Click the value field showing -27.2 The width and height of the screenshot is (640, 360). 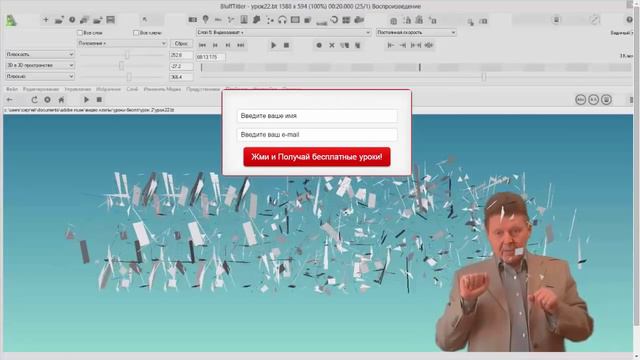181,66
